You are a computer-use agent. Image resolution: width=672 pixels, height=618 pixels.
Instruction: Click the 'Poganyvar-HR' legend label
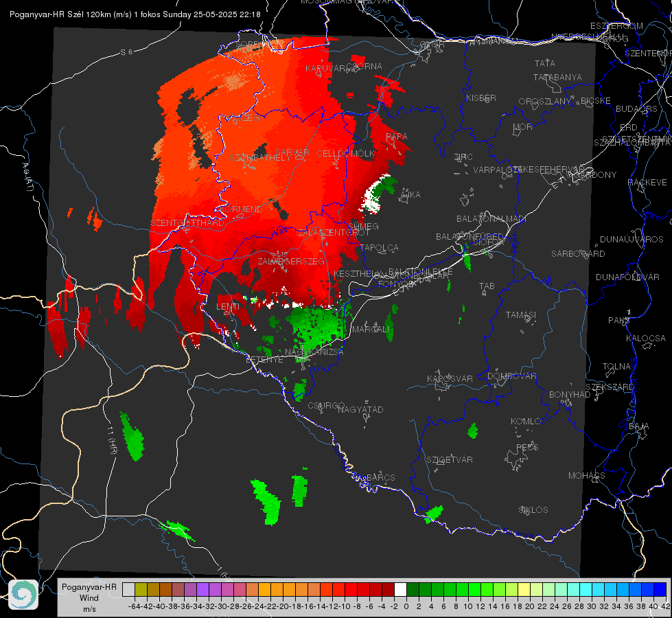point(89,587)
